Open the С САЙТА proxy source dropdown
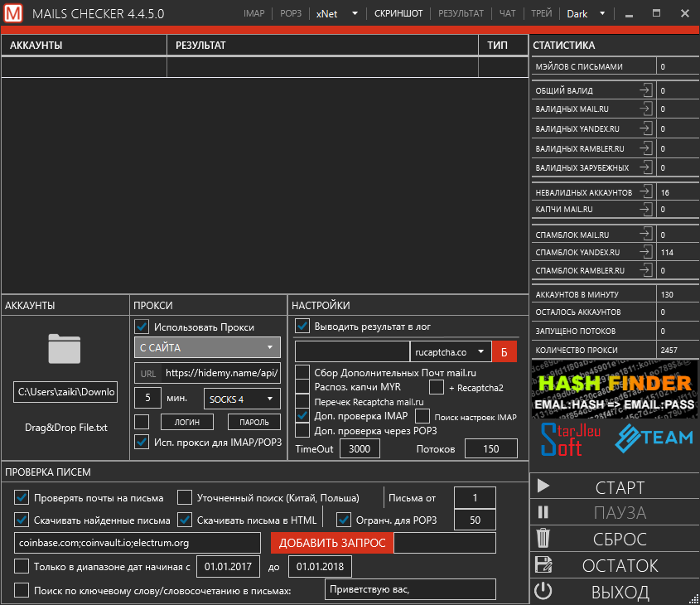The image size is (700, 605). point(207,347)
